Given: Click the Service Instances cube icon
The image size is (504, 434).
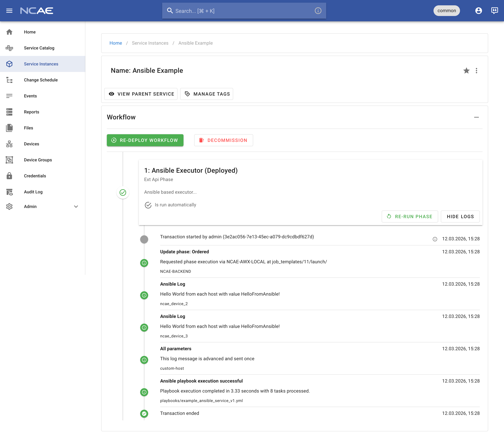Looking at the screenshot, I should tap(9, 64).
